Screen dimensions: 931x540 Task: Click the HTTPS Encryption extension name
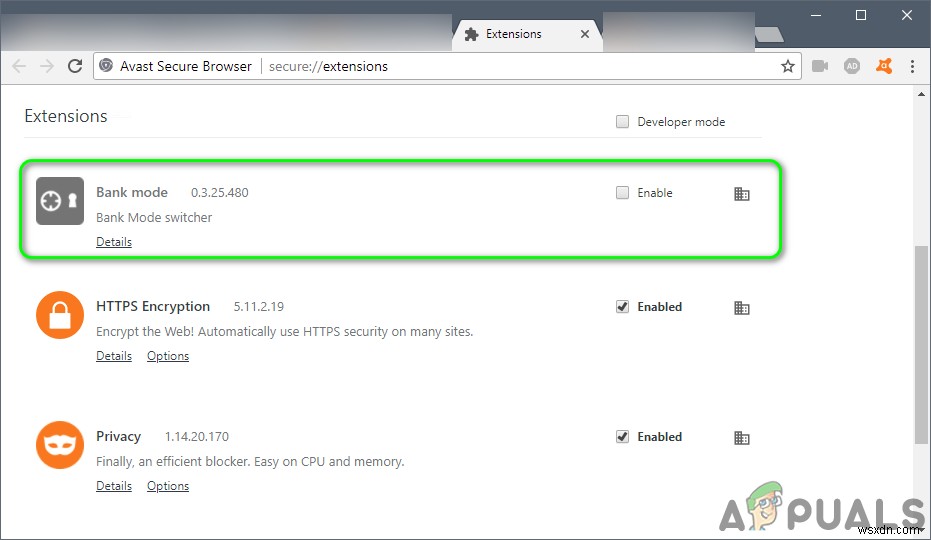tap(153, 307)
